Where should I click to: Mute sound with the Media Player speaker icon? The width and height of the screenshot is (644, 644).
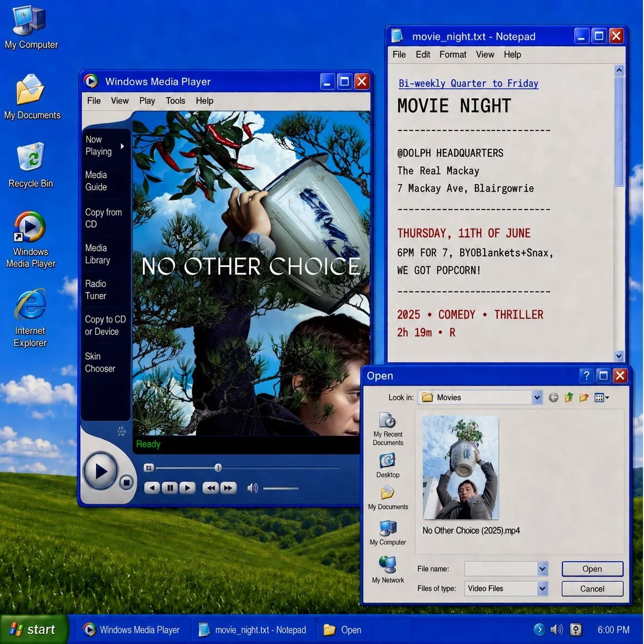pyautogui.click(x=252, y=488)
